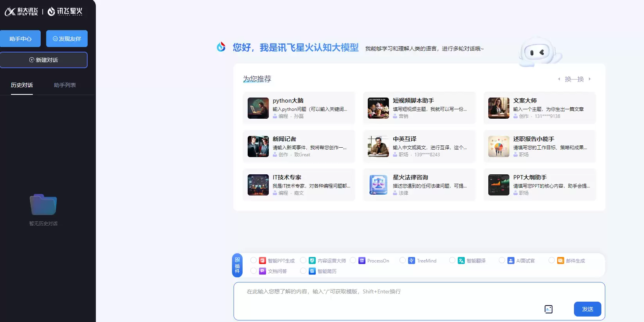Image resolution: width=644 pixels, height=322 pixels.
Task: Open the python大脑 card title
Action: (x=288, y=101)
